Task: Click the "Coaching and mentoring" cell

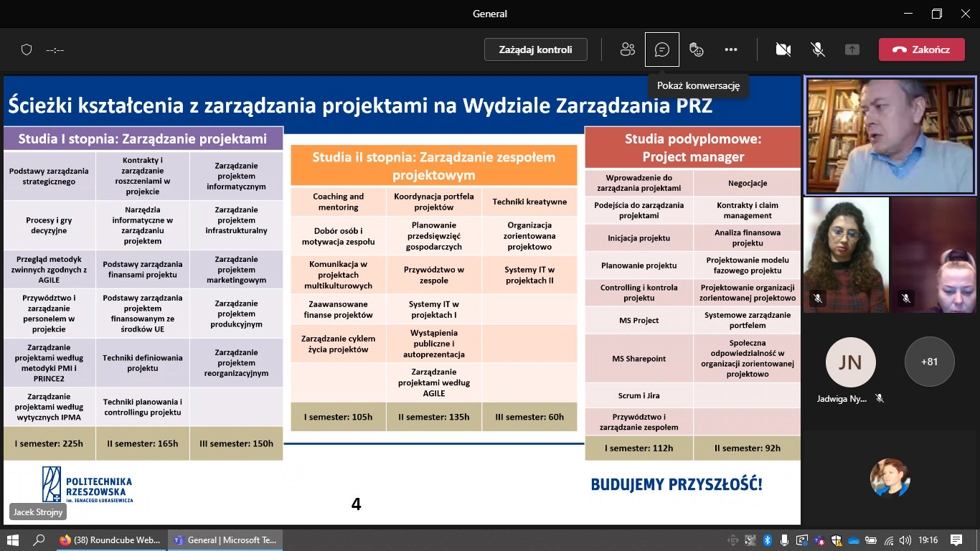Action: [x=338, y=202]
